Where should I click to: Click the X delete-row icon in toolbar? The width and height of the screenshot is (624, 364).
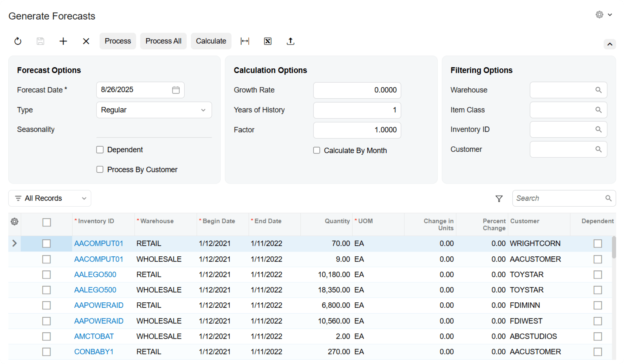(x=86, y=41)
